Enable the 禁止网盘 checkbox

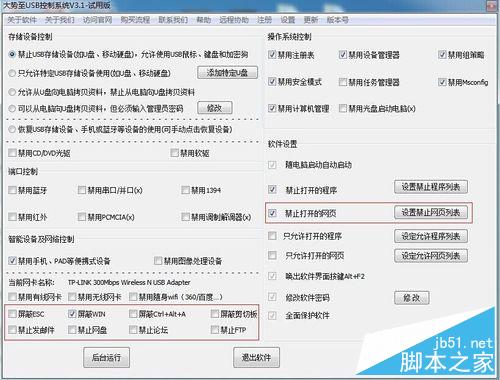click(x=72, y=330)
